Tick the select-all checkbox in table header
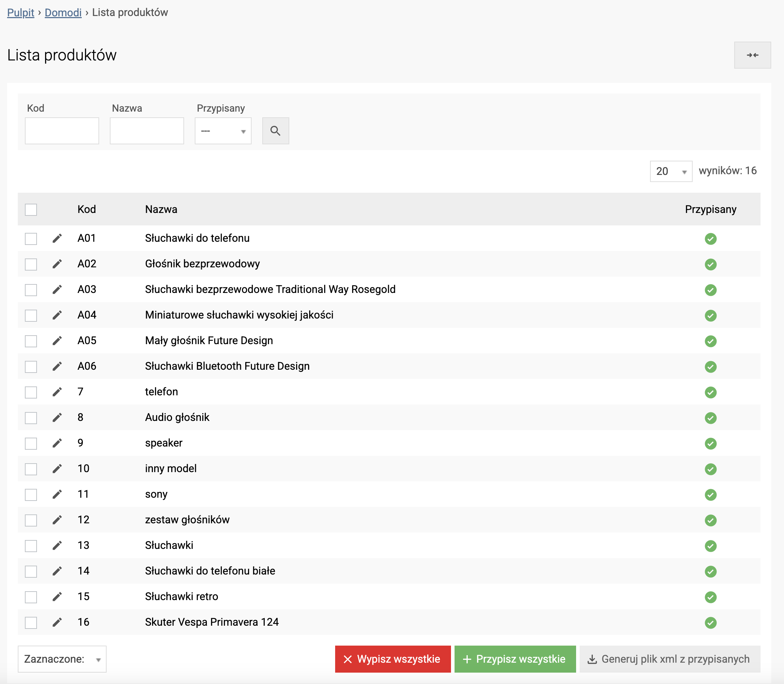Viewport: 784px width, 684px height. pos(31,209)
